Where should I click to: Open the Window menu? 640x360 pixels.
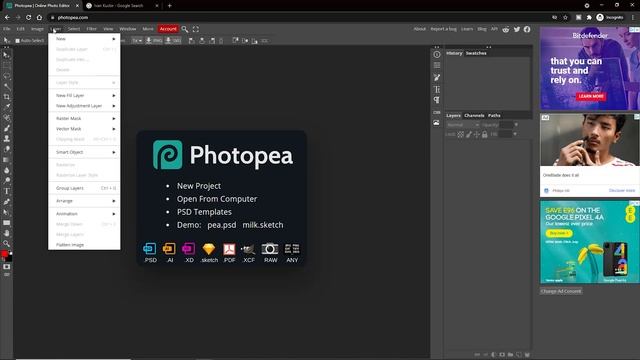(128, 29)
